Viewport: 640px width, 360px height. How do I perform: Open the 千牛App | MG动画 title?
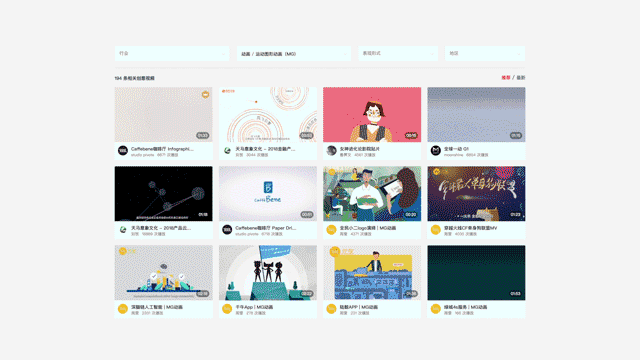pyautogui.click(x=254, y=307)
